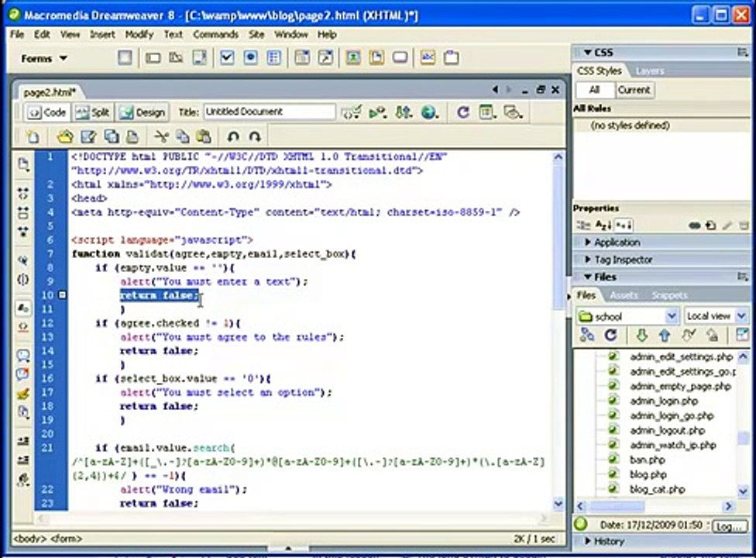
Task: Click the Attach style sheet link icon
Action: click(694, 226)
